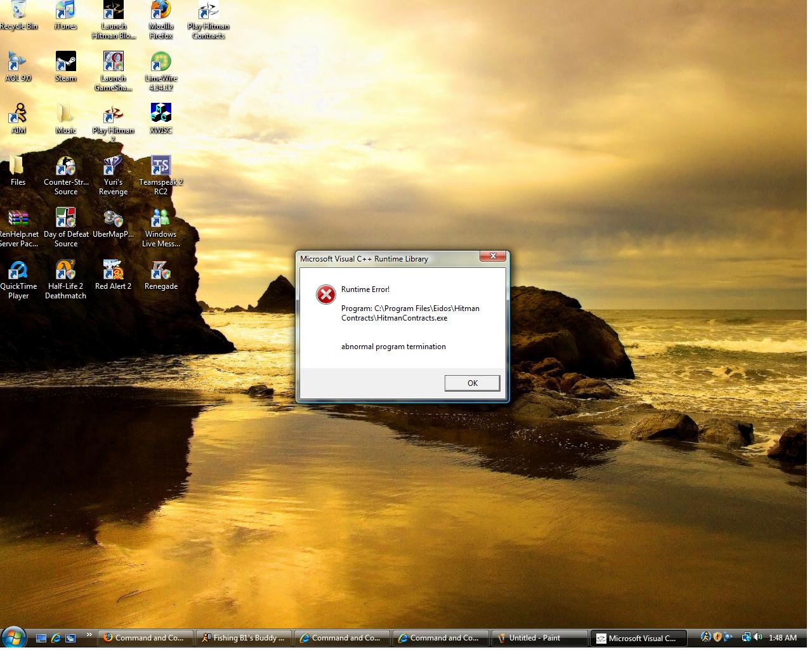The height and width of the screenshot is (650, 812).
Task: Open the Windows Start menu orb
Action: click(13, 637)
